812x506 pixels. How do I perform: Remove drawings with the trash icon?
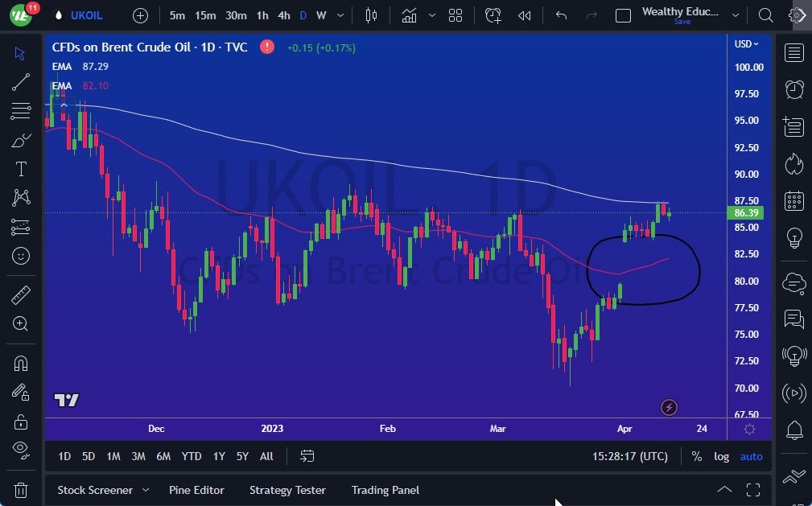[x=21, y=490]
